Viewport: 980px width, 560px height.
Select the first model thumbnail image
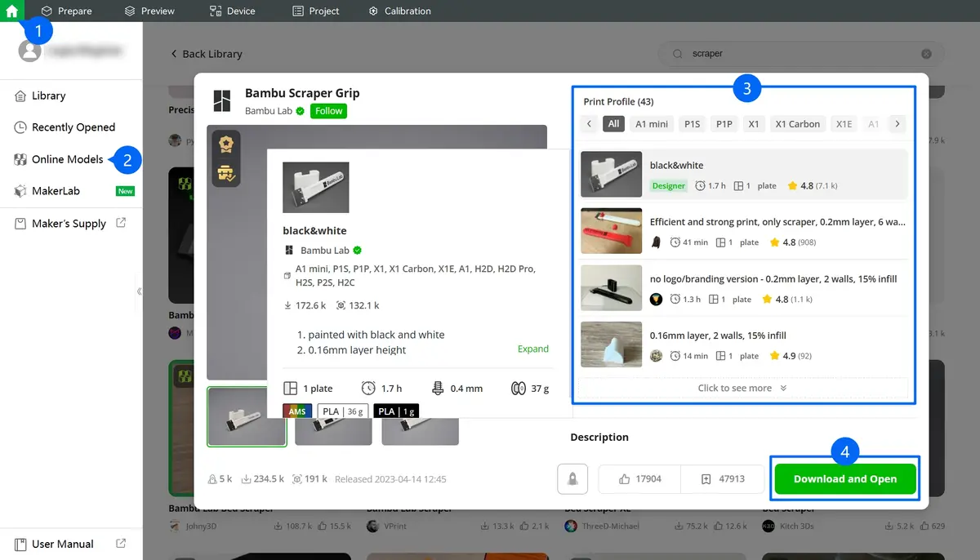[247, 416]
